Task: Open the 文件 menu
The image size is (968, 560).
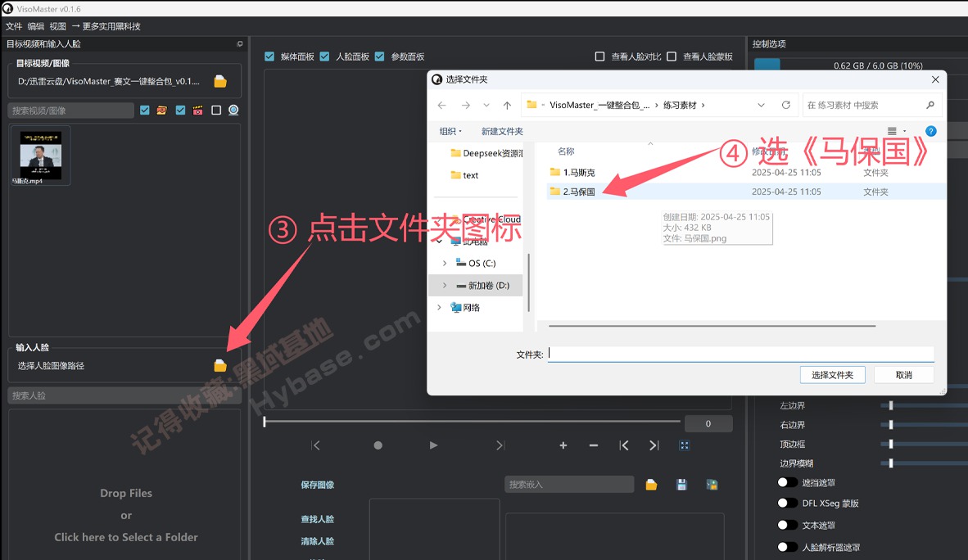Action: pos(14,26)
